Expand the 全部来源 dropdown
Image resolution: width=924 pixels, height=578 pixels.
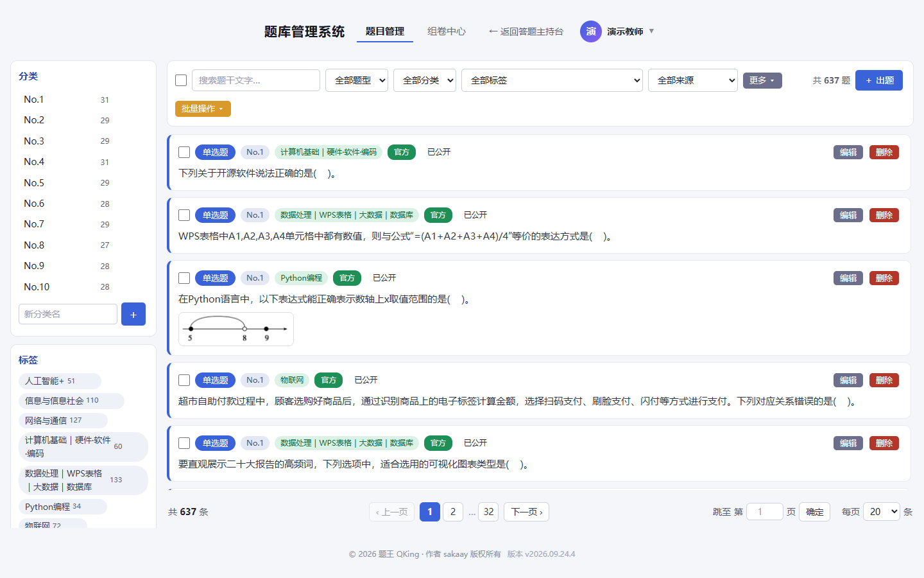[x=693, y=80]
